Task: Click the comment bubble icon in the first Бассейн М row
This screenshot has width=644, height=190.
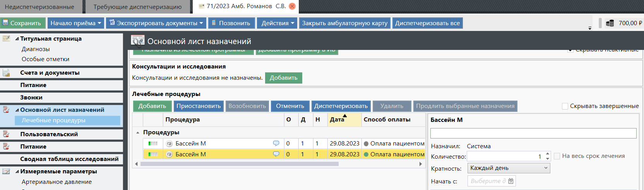Action: pos(276,143)
